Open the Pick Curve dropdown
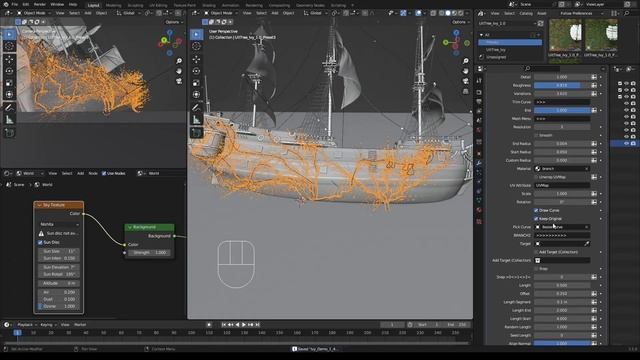The height and width of the screenshot is (360, 640). pos(562,227)
